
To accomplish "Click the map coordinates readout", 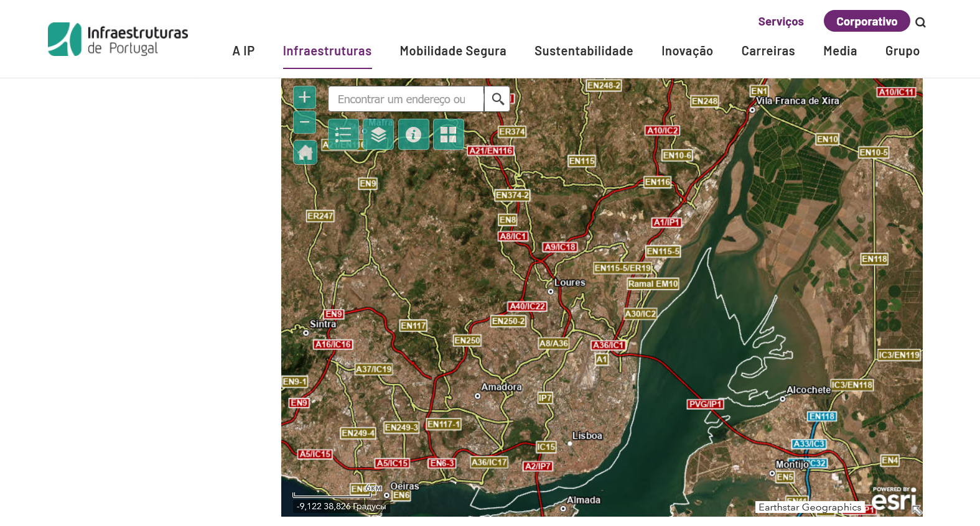I will 341,507.
